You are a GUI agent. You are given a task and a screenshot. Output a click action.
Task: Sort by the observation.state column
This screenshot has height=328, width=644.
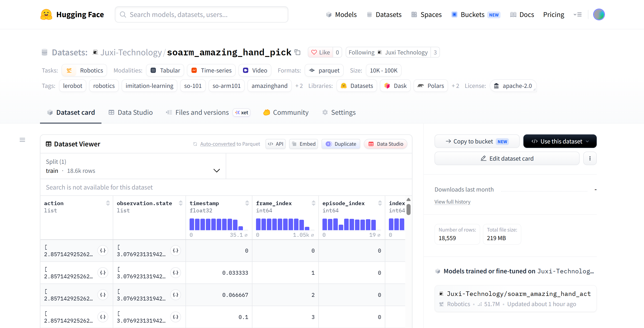pos(181,203)
